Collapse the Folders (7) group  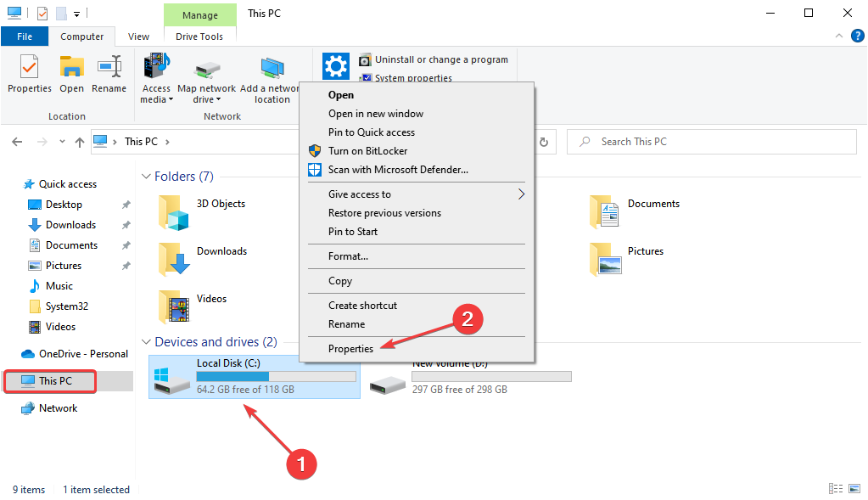144,177
